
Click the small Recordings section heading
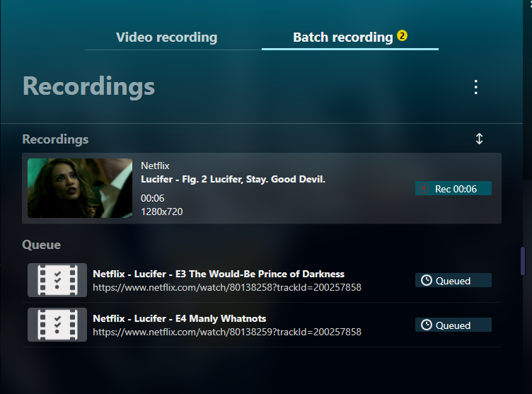pos(55,139)
